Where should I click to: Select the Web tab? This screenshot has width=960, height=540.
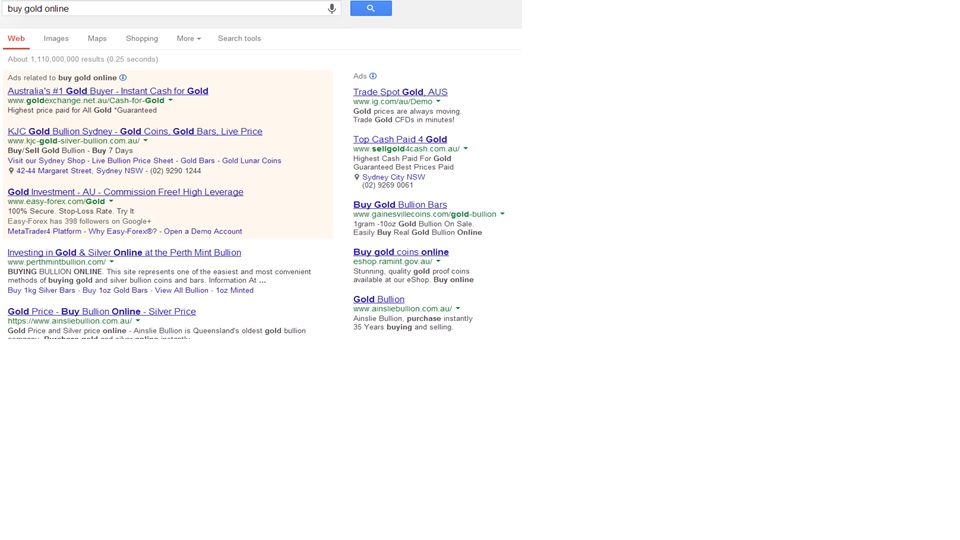[16, 38]
